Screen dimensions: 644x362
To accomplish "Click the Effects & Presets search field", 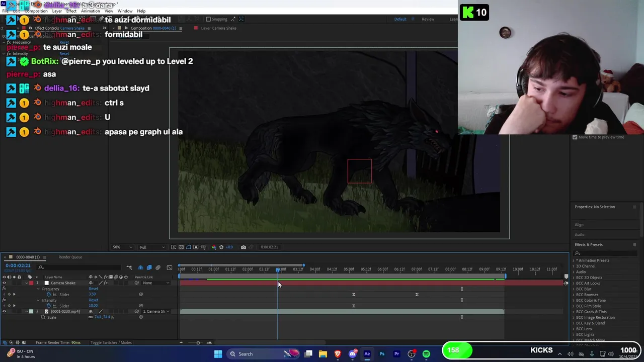I will point(606,253).
